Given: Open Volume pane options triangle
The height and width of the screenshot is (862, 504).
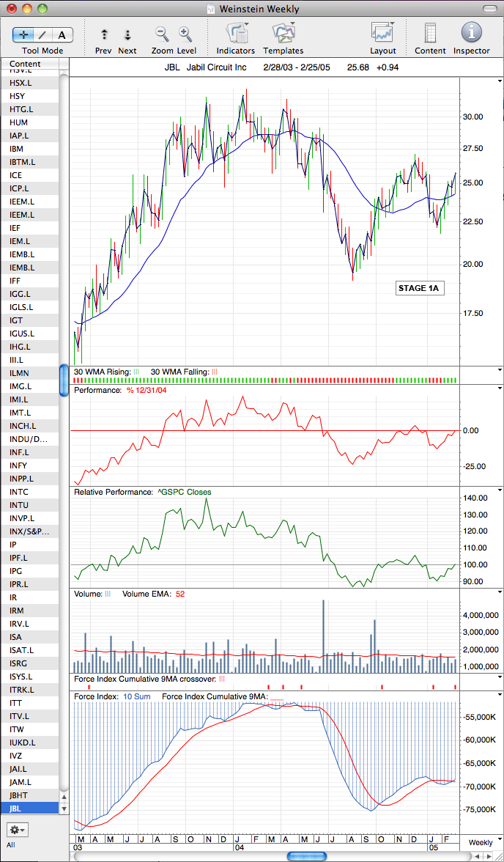Looking at the screenshot, I should pos(500,592).
